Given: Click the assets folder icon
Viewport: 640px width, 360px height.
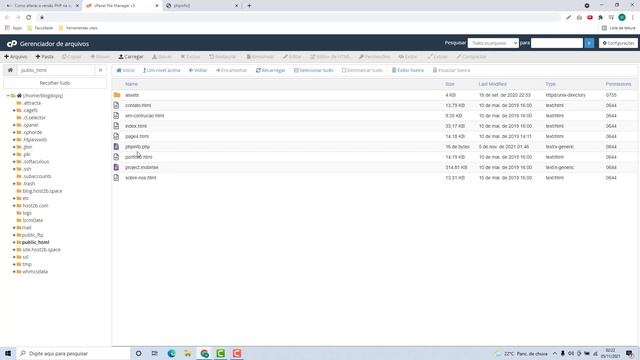Looking at the screenshot, I should click(117, 95).
